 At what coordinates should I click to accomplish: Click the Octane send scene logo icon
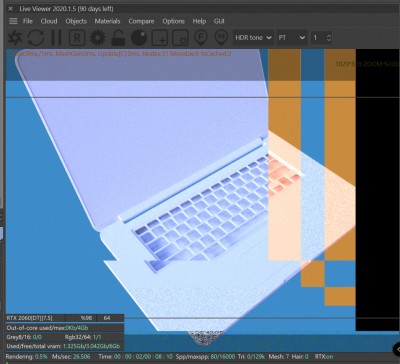click(15, 38)
